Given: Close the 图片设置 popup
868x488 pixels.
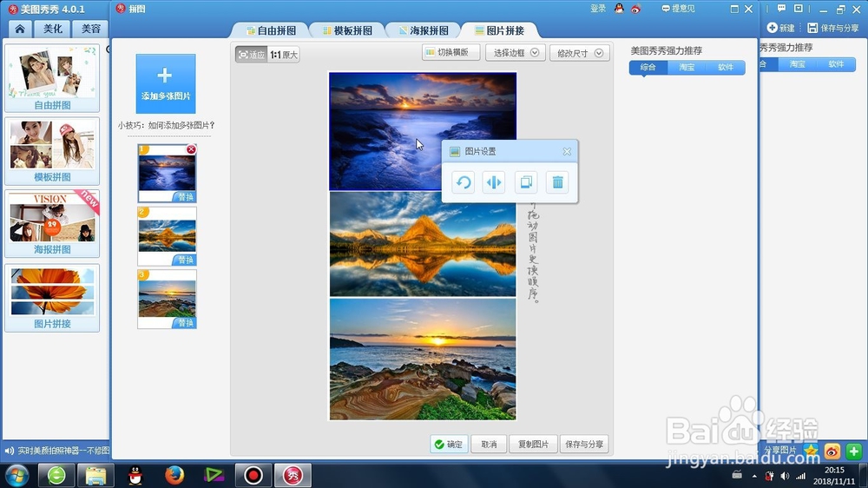Looking at the screenshot, I should 567,151.
